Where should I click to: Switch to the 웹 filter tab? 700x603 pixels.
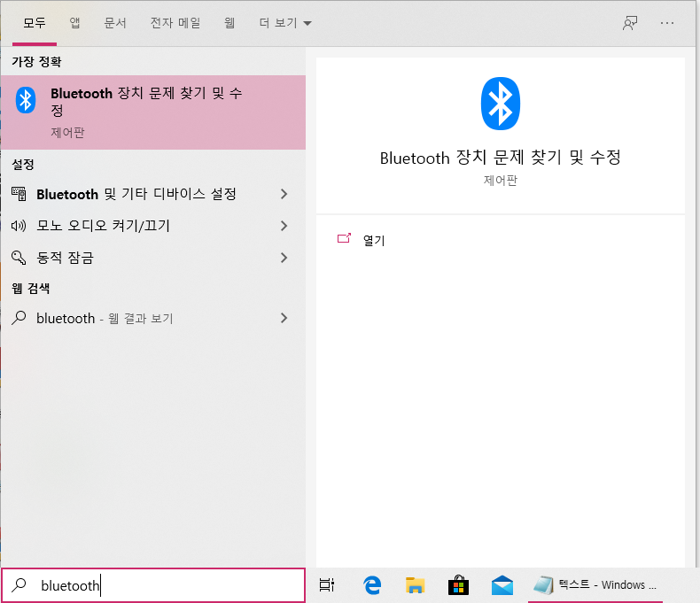229,23
